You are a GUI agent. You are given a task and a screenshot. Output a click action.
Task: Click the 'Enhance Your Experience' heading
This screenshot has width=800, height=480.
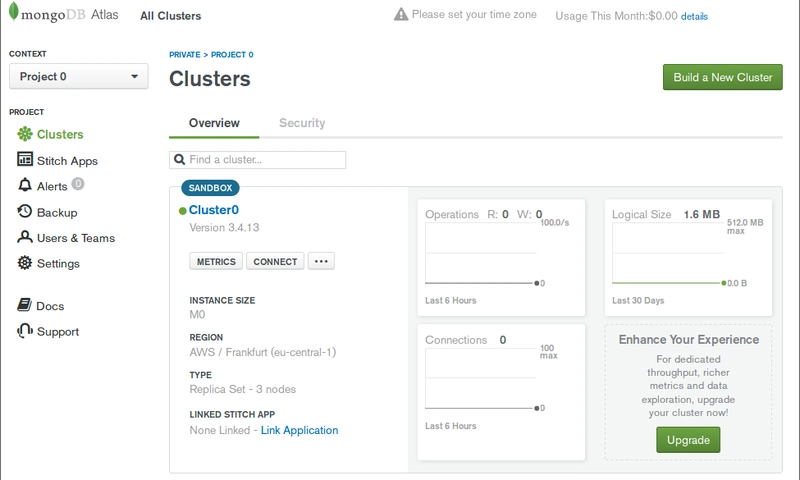click(689, 340)
